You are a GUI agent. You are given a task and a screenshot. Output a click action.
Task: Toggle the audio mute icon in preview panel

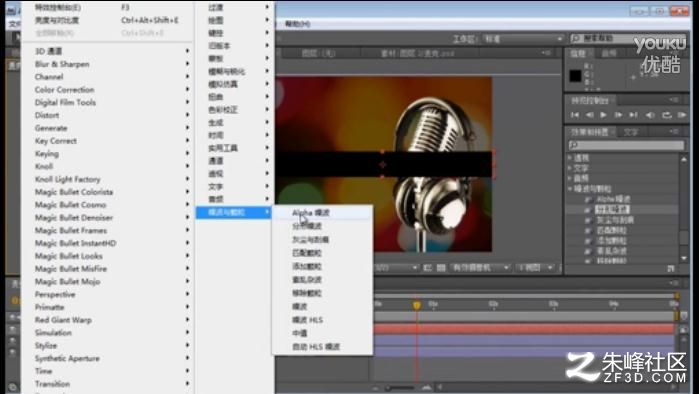pos(650,115)
